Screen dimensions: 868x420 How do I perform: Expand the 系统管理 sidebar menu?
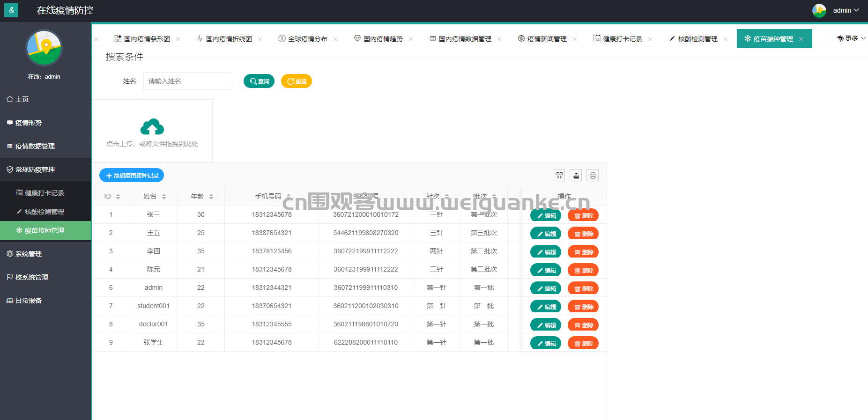click(x=29, y=254)
